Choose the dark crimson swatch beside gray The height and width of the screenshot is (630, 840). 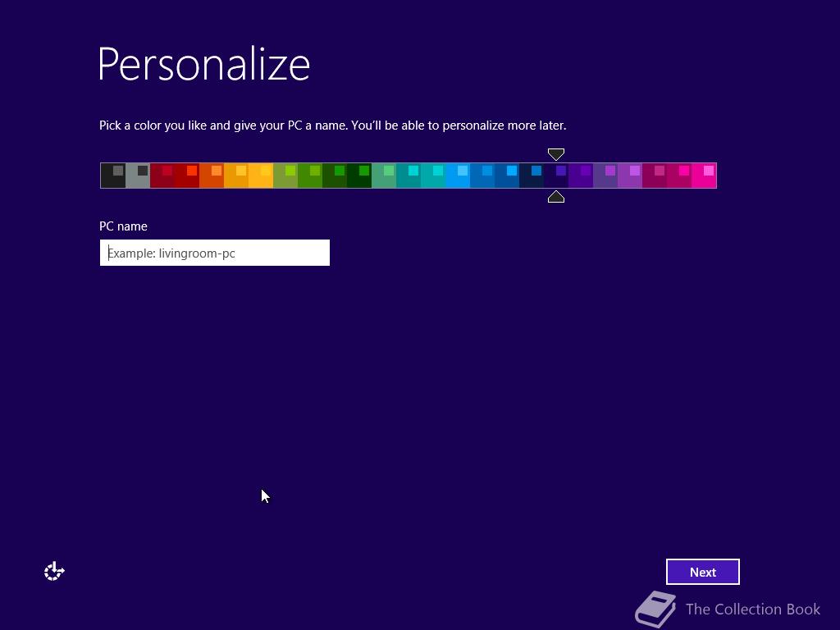coord(162,176)
